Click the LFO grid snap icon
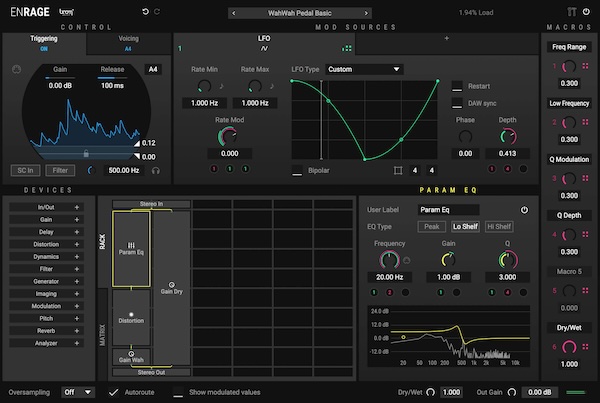Viewport: 600px width, 403px height. coord(398,170)
